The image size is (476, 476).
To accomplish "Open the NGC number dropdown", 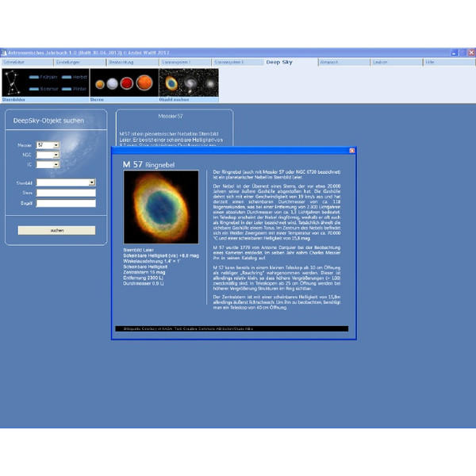I will tap(56, 155).
